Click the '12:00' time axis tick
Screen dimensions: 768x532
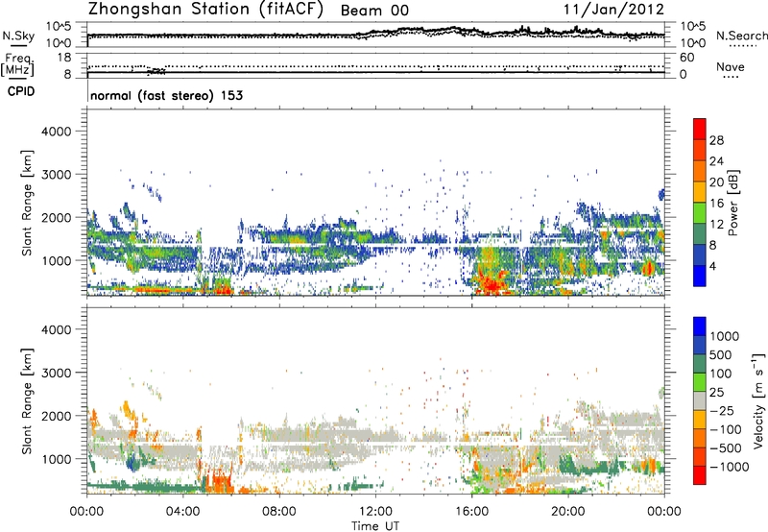pyautogui.click(x=375, y=512)
